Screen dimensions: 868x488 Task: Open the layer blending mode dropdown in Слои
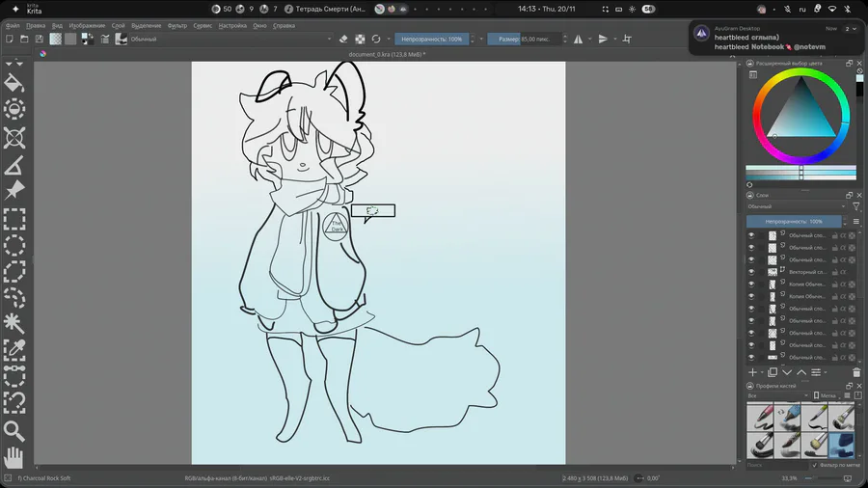point(797,206)
